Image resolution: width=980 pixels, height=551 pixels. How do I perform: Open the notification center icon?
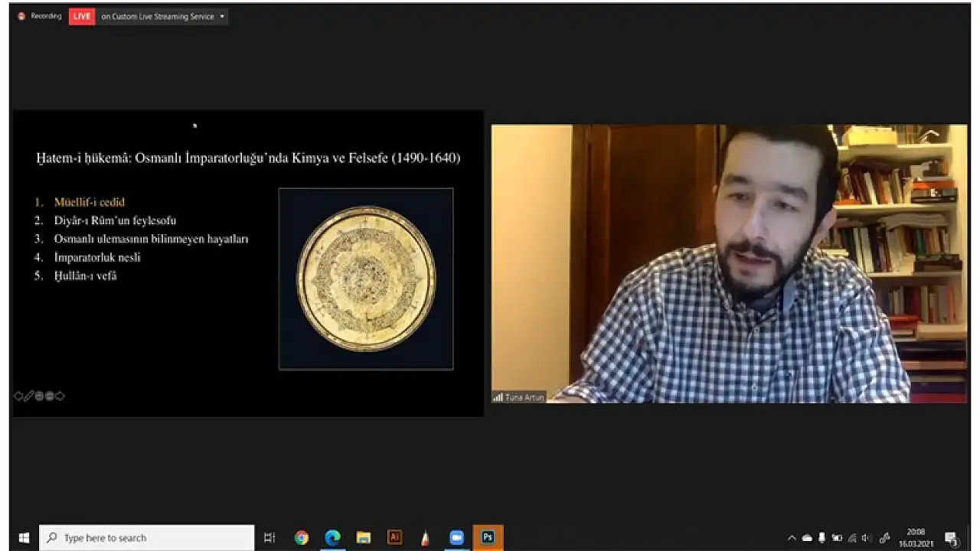[952, 537]
